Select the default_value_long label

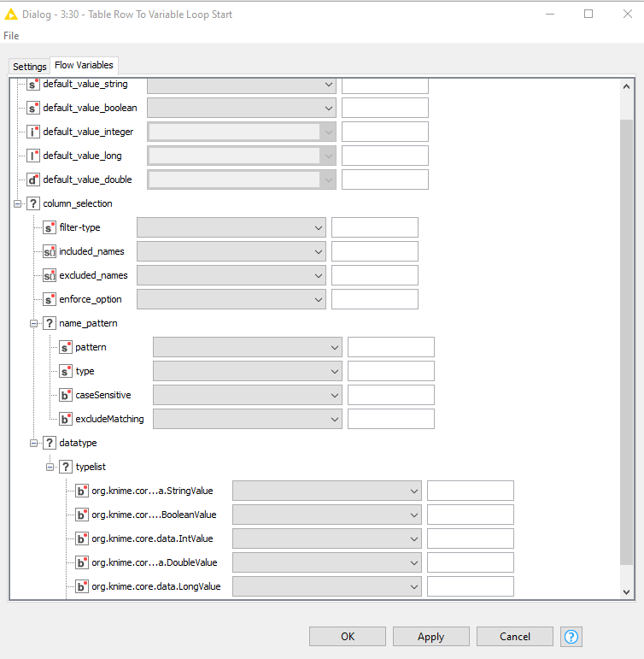point(82,156)
